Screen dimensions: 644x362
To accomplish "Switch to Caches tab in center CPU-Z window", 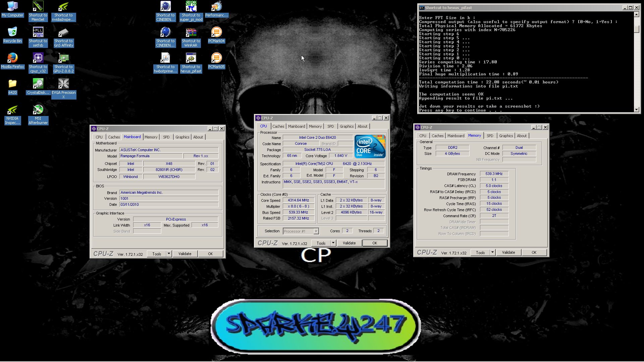I will tap(278, 126).
